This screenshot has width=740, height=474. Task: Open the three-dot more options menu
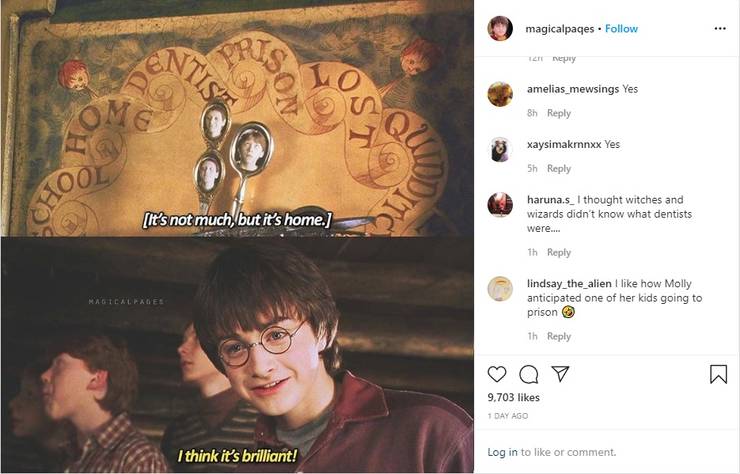(720, 29)
